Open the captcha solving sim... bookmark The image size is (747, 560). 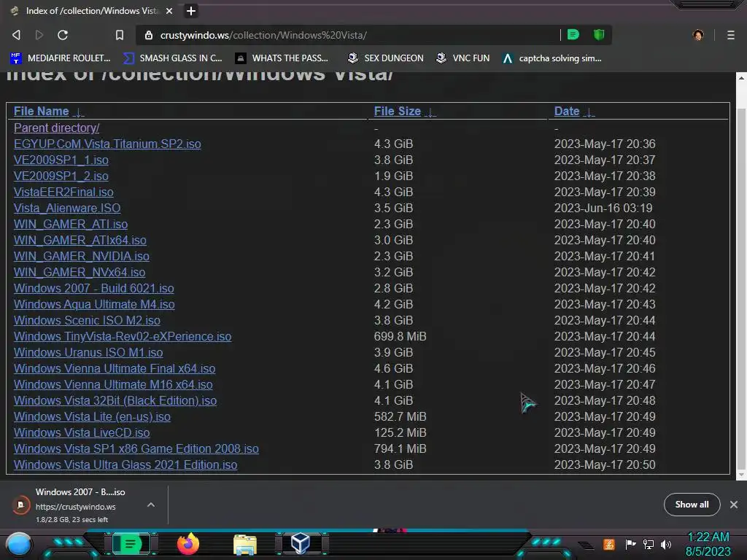[553, 58]
